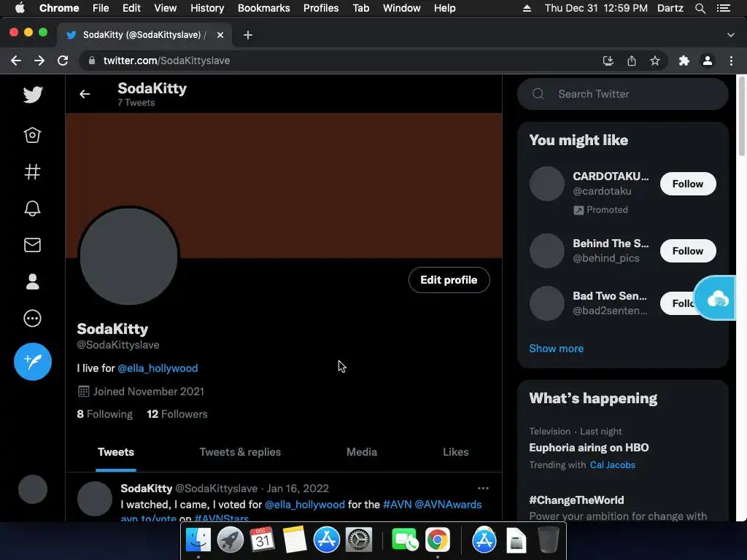Go back using the profile header arrow

85,94
